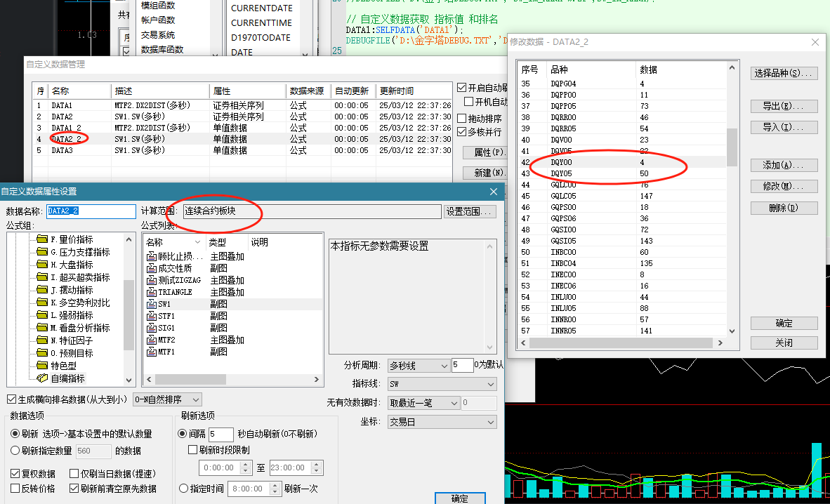830x504 pixels.
Task: Click the 公式组 tree vertical scrollbar thumb
Action: pyautogui.click(x=129, y=315)
